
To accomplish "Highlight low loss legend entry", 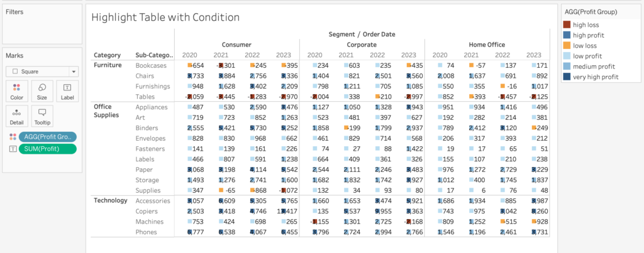I will 586,45.
